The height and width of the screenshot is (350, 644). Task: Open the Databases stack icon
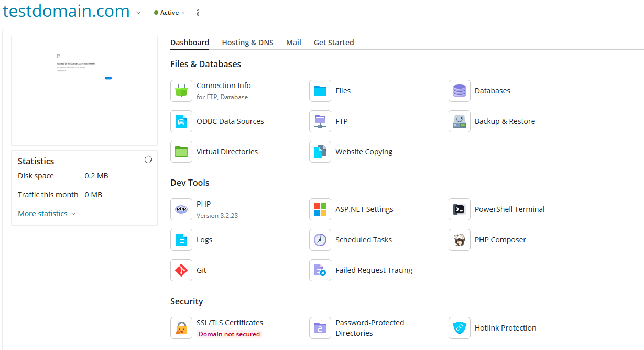pos(460,91)
